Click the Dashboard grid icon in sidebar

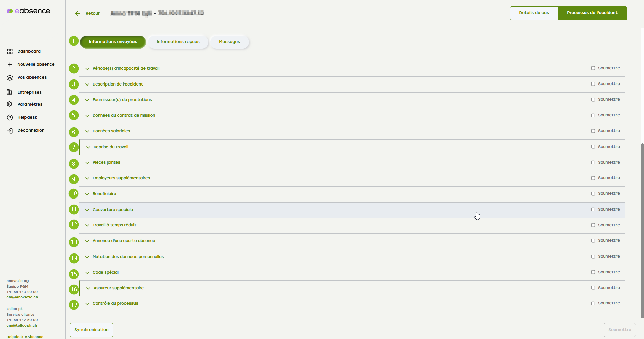[10, 51]
